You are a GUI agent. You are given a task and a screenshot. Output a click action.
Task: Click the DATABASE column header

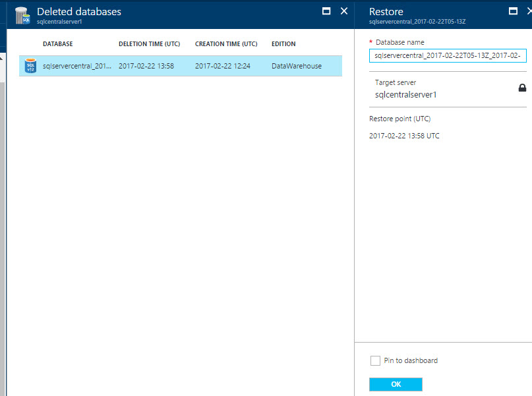[x=57, y=43]
